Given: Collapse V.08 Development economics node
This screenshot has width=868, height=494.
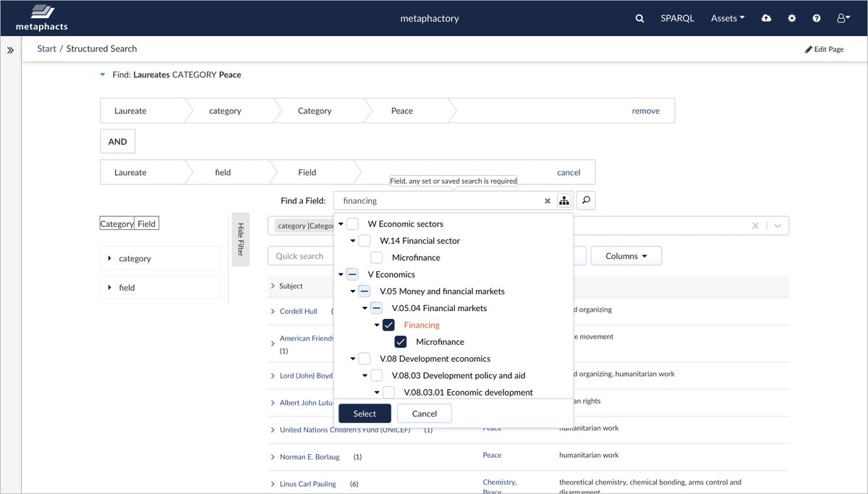Looking at the screenshot, I should [353, 359].
